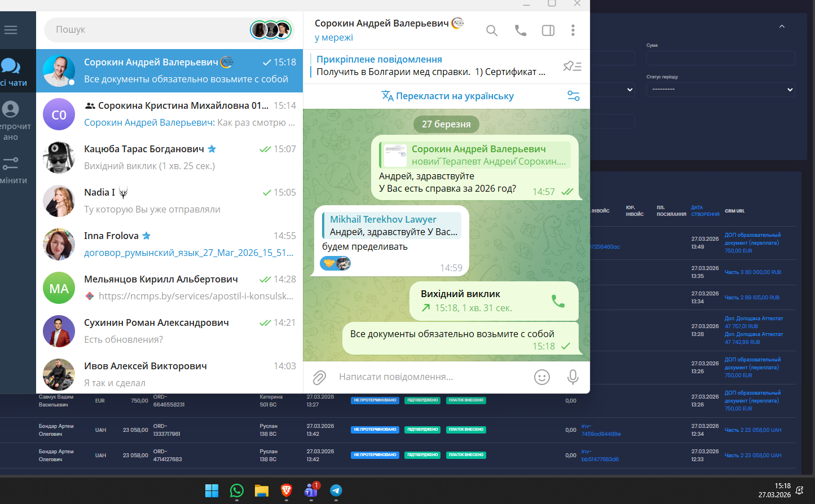This screenshot has height=504, width=815.
Task: Open the Windows Start menu
Action: point(212,490)
